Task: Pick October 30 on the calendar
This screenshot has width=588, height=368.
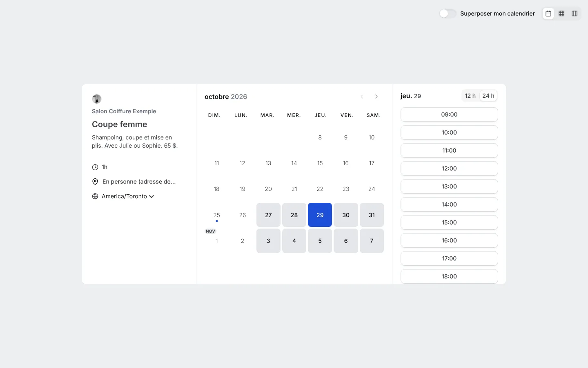Action: click(x=346, y=215)
